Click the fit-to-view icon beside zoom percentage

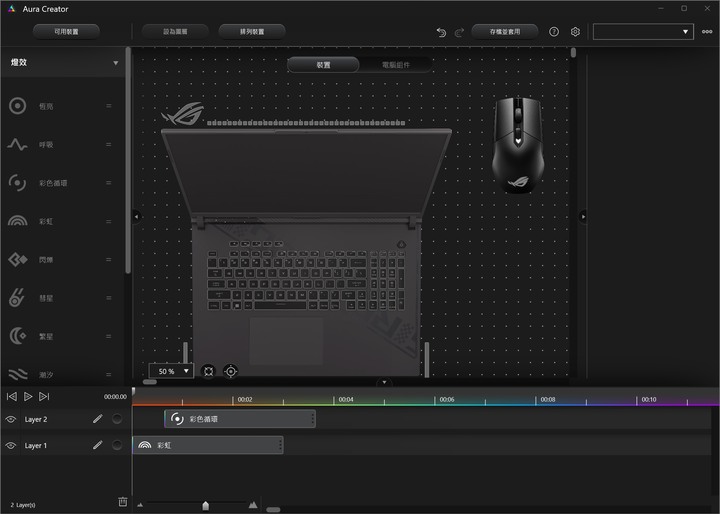click(x=208, y=371)
